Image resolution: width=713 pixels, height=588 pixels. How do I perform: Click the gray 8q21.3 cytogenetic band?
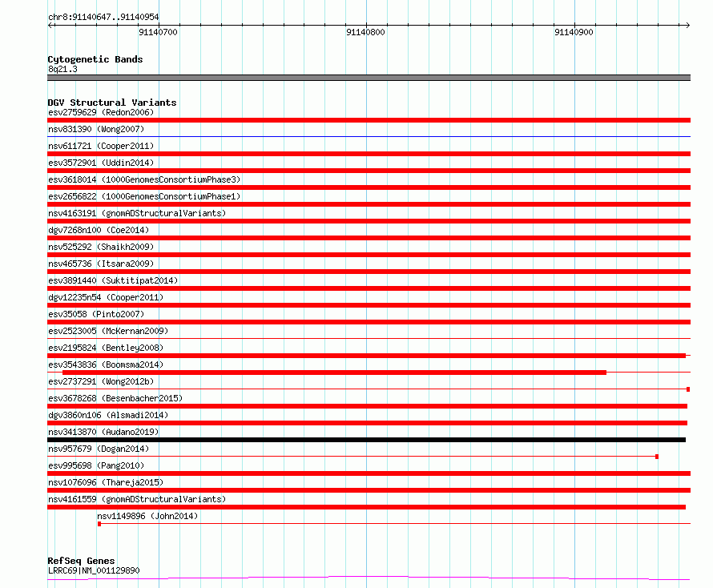(369, 78)
